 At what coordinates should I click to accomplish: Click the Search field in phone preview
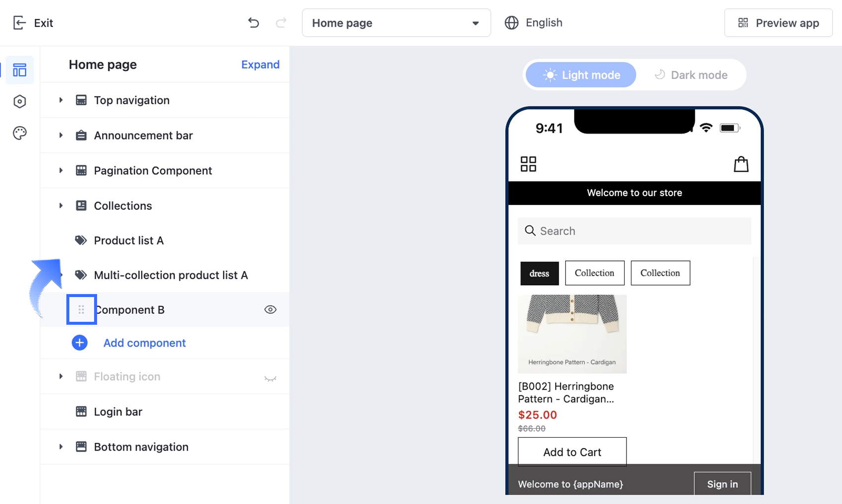pyautogui.click(x=634, y=231)
